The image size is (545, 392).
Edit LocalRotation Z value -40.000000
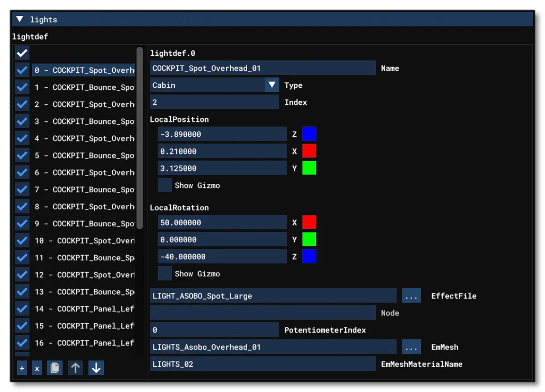(x=222, y=256)
